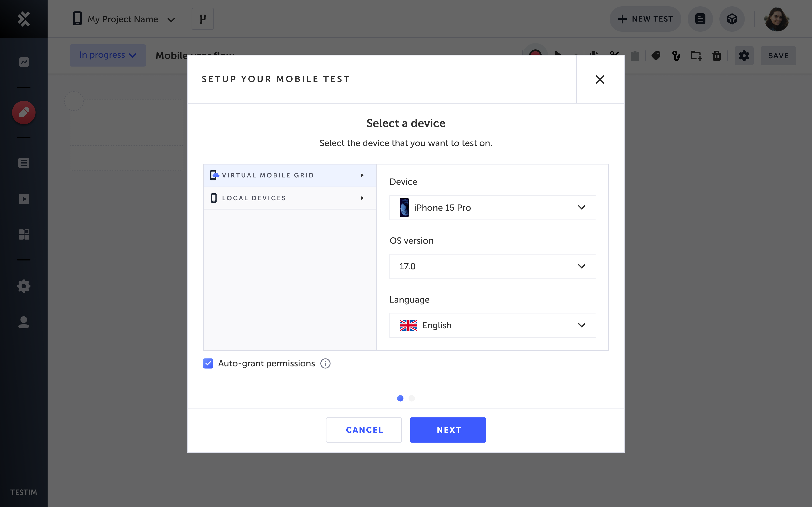The image size is (812, 507).
Task: Click the second pagination dot indicator
Action: click(411, 398)
